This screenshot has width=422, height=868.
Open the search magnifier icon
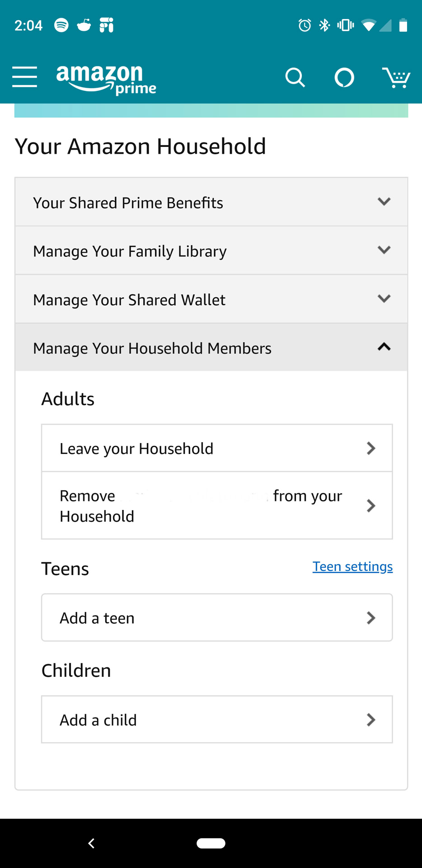(x=295, y=77)
